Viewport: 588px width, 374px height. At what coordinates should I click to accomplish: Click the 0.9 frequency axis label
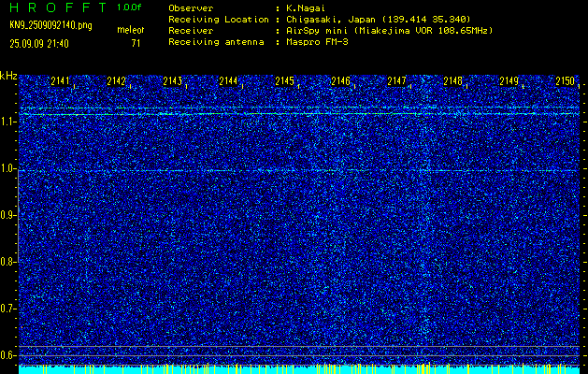pos(7,215)
